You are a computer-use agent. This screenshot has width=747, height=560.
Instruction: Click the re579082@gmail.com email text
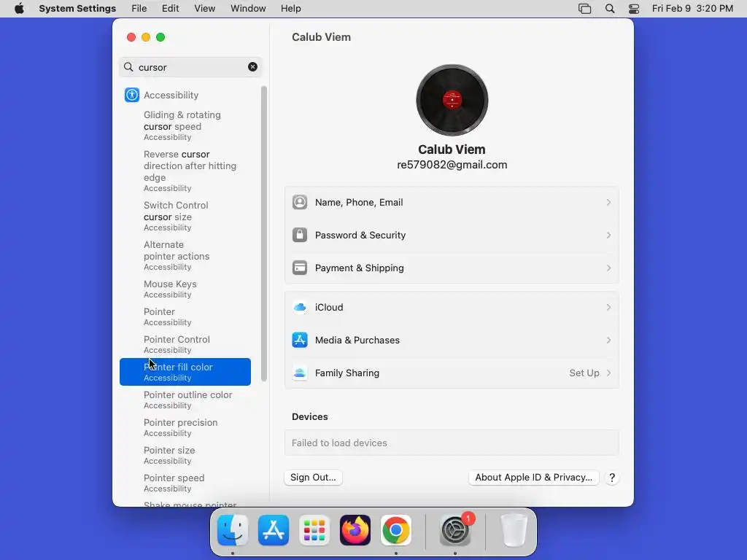pos(452,165)
